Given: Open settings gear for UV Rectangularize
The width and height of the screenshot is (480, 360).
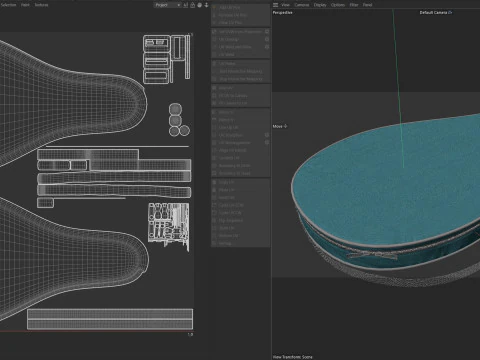Looking at the screenshot, I should coord(267,143).
